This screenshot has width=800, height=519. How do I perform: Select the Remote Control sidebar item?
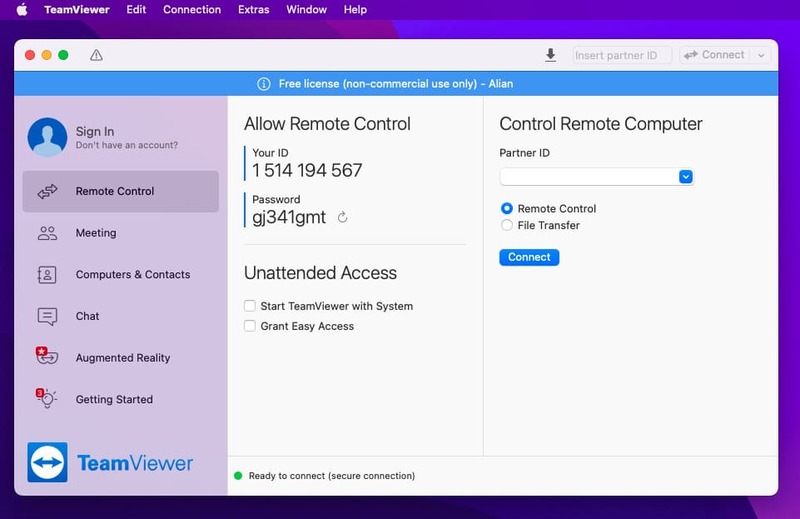120,191
